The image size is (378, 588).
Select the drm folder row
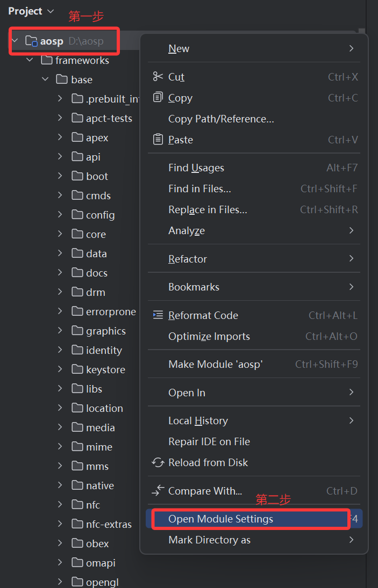(70, 292)
